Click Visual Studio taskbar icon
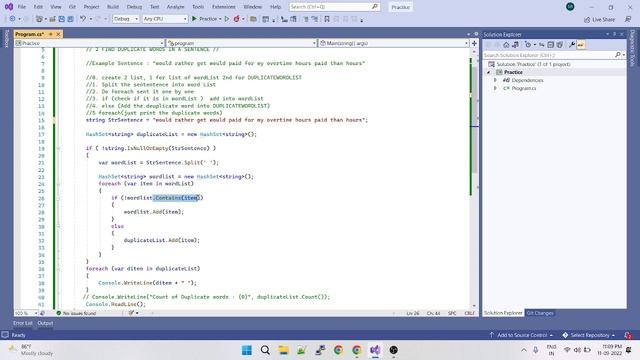Image resolution: width=640 pixels, height=360 pixels. [375, 350]
